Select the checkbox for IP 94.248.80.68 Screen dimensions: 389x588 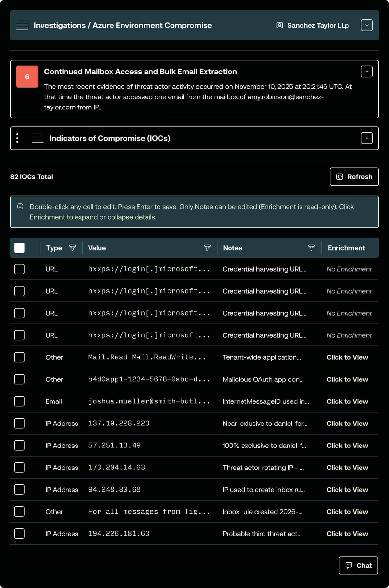tap(19, 489)
